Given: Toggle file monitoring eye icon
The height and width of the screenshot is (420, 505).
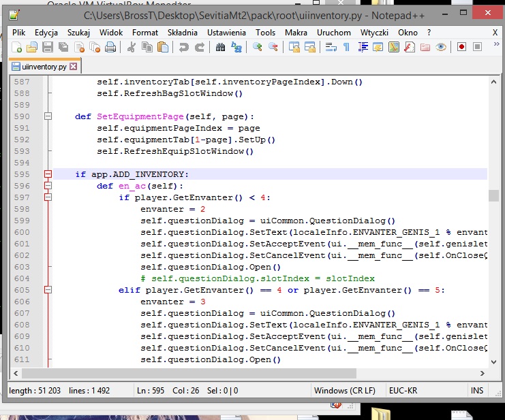Looking at the screenshot, I should (x=441, y=47).
